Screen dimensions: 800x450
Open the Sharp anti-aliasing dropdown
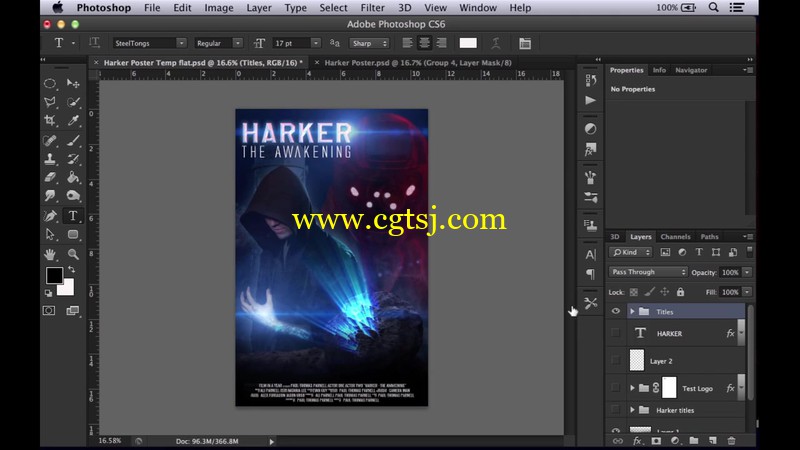click(x=369, y=43)
